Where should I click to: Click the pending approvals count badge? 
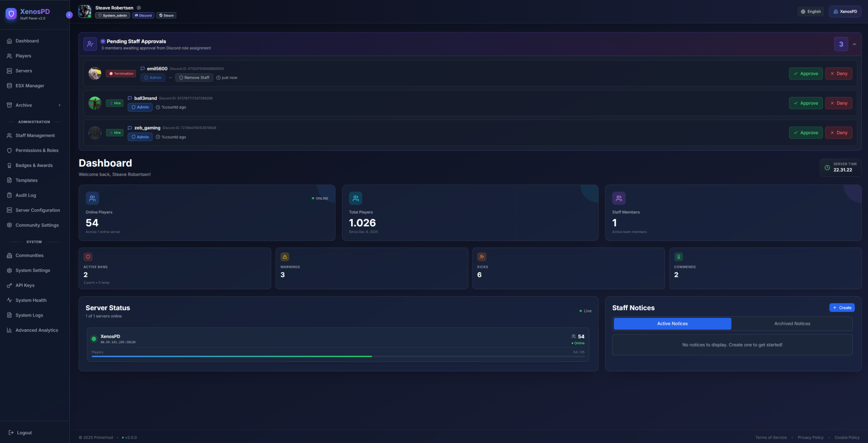point(841,44)
